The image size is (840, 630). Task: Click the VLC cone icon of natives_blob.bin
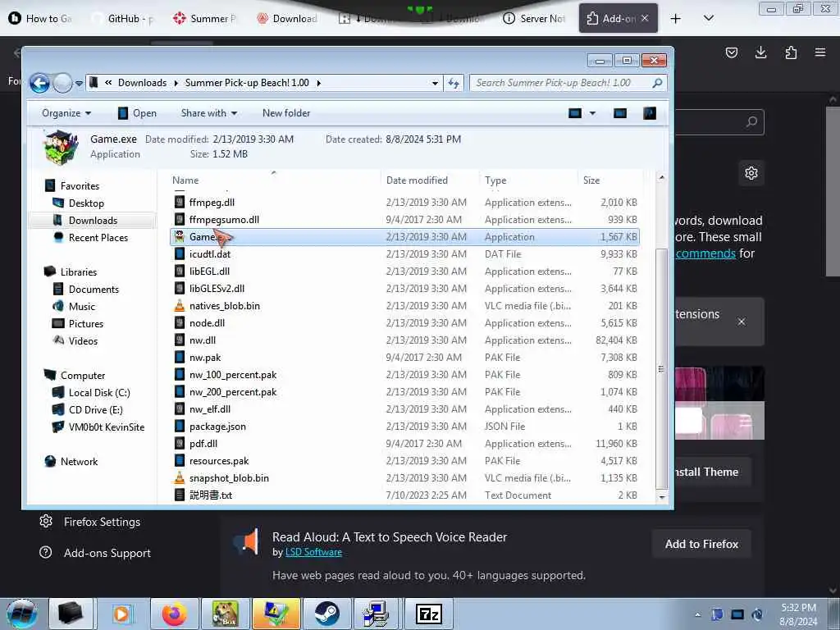coord(180,305)
